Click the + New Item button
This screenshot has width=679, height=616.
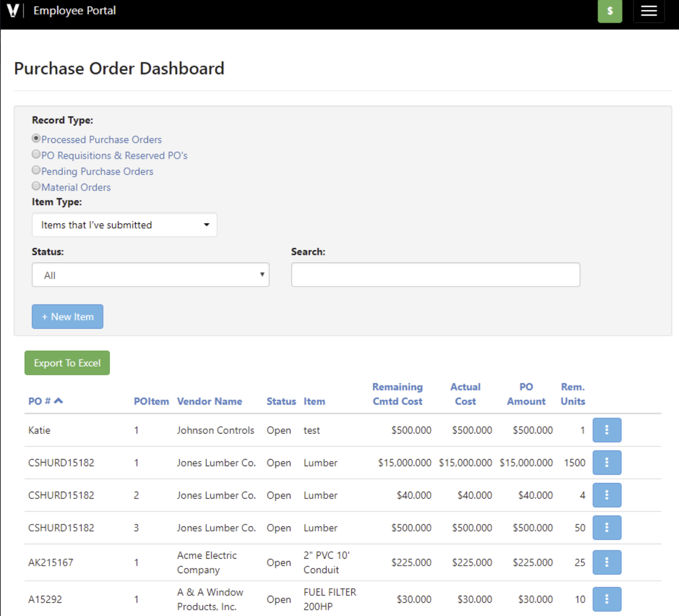coord(68,317)
